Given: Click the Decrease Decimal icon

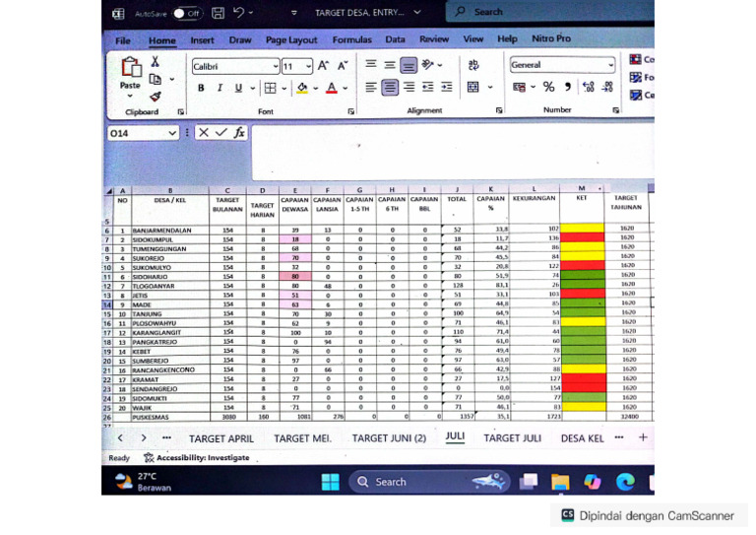Looking at the screenshot, I should [x=607, y=87].
